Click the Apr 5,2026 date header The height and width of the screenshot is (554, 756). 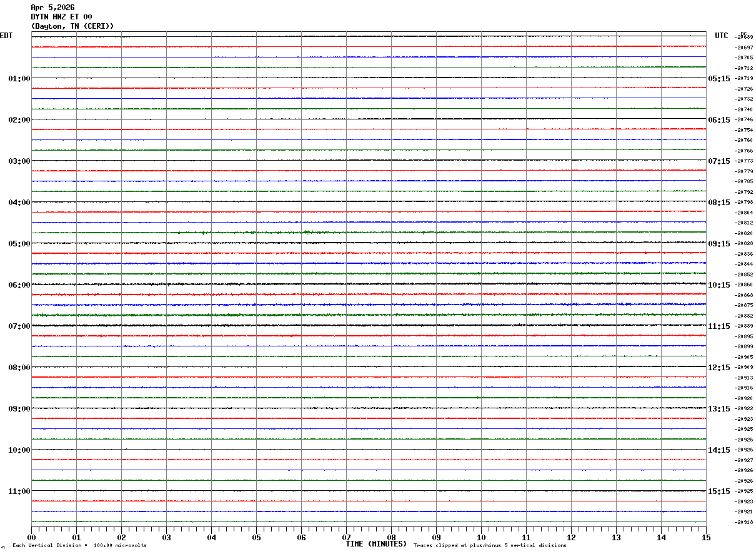52,8
